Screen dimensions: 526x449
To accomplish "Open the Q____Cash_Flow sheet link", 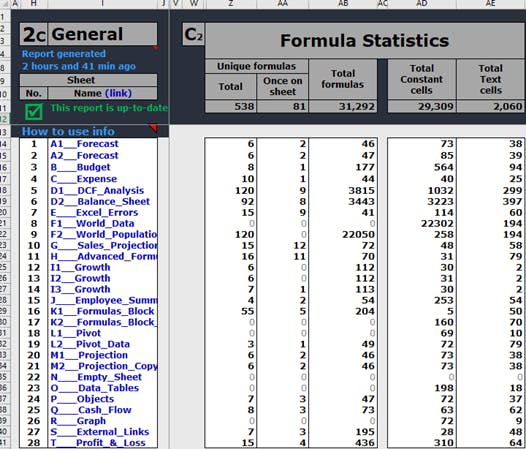I will click(x=91, y=410).
